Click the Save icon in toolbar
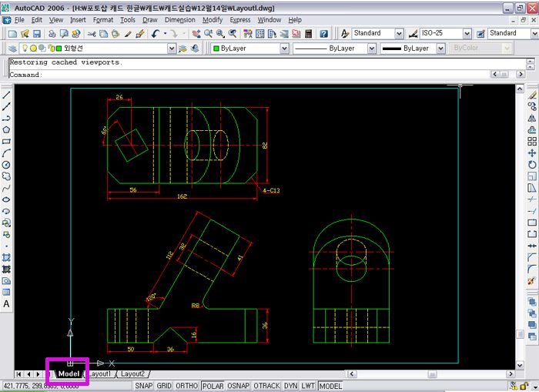This screenshot has height=392, width=539. (x=37, y=34)
